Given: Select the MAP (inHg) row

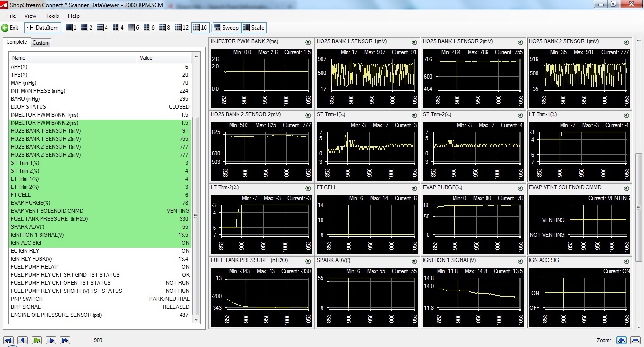Looking at the screenshot, I should pos(100,83).
